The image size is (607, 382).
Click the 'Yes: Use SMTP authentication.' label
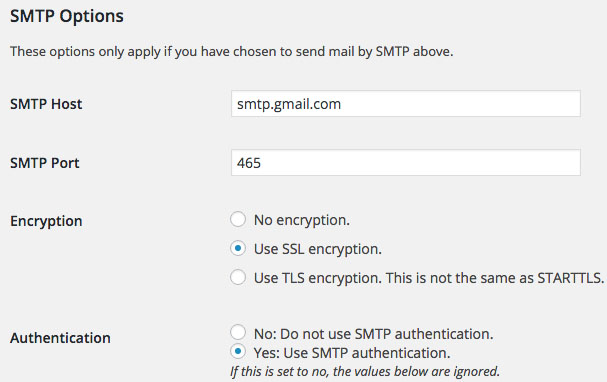pyautogui.click(x=352, y=353)
